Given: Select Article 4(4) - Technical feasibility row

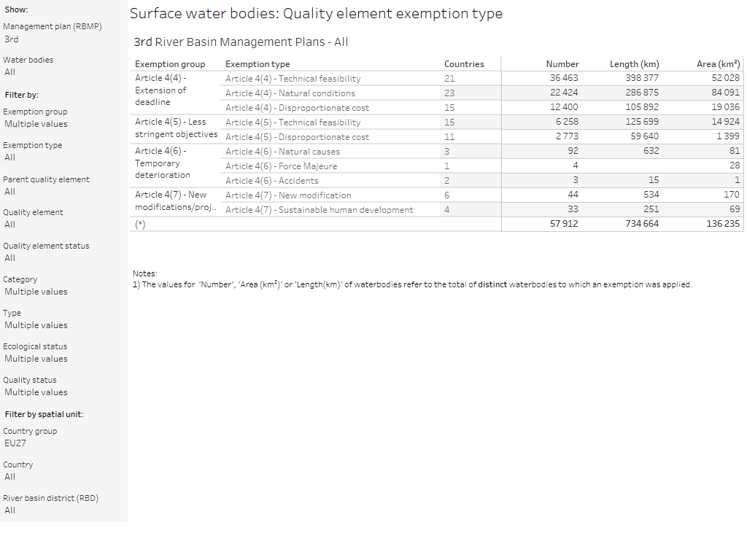Looking at the screenshot, I should coord(293,79).
